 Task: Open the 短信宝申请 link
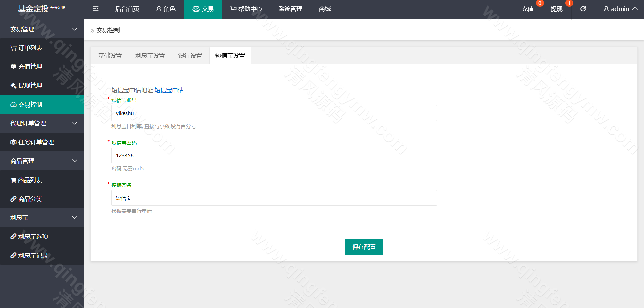[169, 90]
